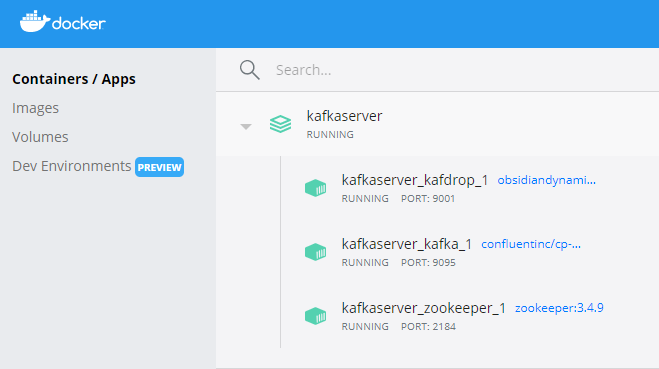Click the kafkaserver_kafka_1 container icon

point(316,252)
